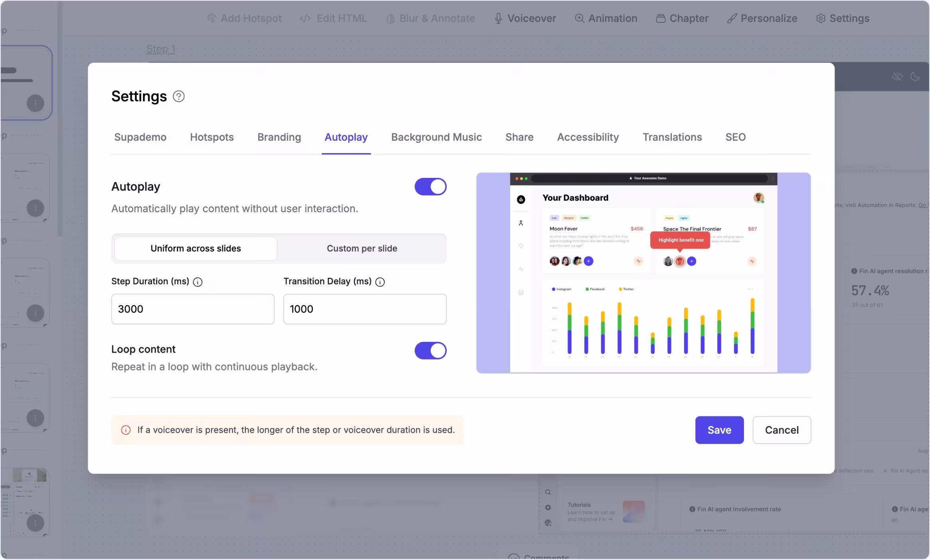The width and height of the screenshot is (930, 560).
Task: Click the Settings help question-mark icon
Action: [178, 97]
